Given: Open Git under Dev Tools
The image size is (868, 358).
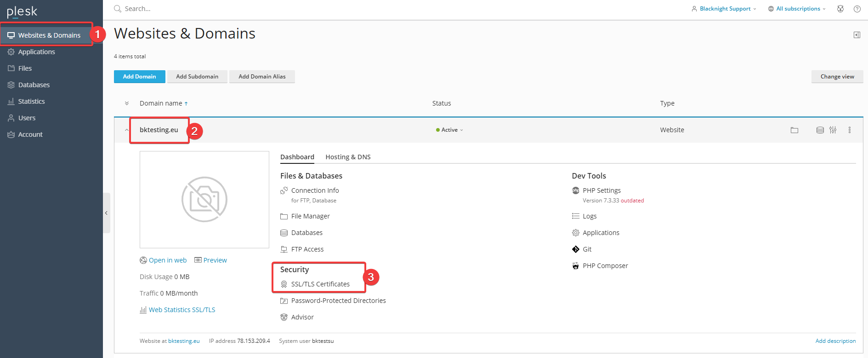Looking at the screenshot, I should 587,249.
